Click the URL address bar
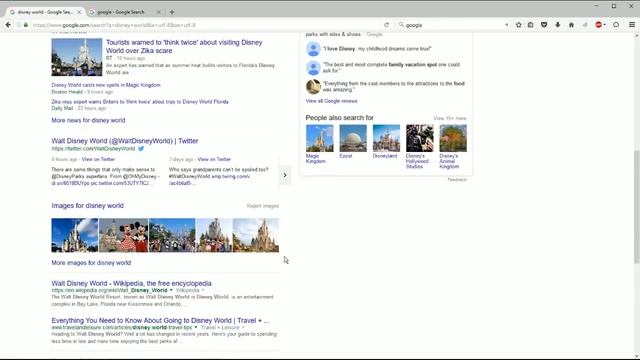Viewport: 640px width, 360px height. tap(206, 25)
